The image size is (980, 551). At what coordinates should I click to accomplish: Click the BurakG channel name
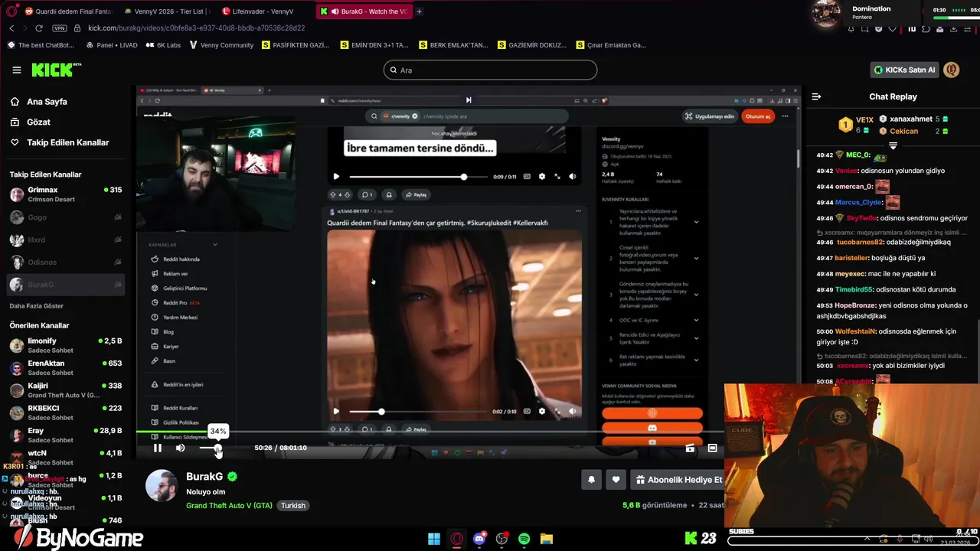(x=204, y=477)
